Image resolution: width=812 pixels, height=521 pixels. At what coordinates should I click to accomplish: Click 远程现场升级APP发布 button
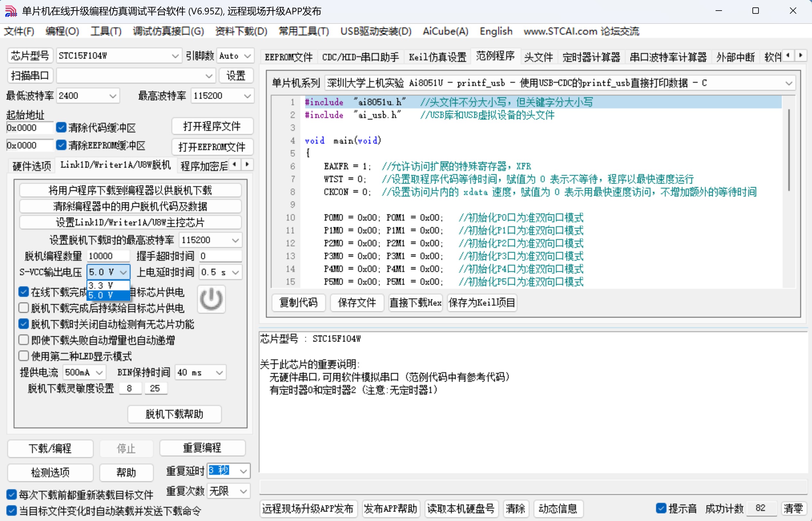308,508
